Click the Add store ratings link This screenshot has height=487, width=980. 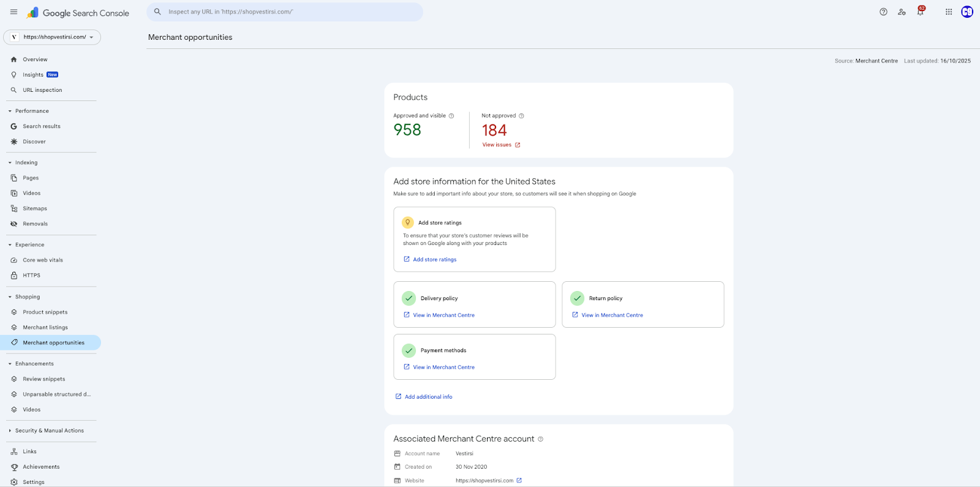click(434, 260)
